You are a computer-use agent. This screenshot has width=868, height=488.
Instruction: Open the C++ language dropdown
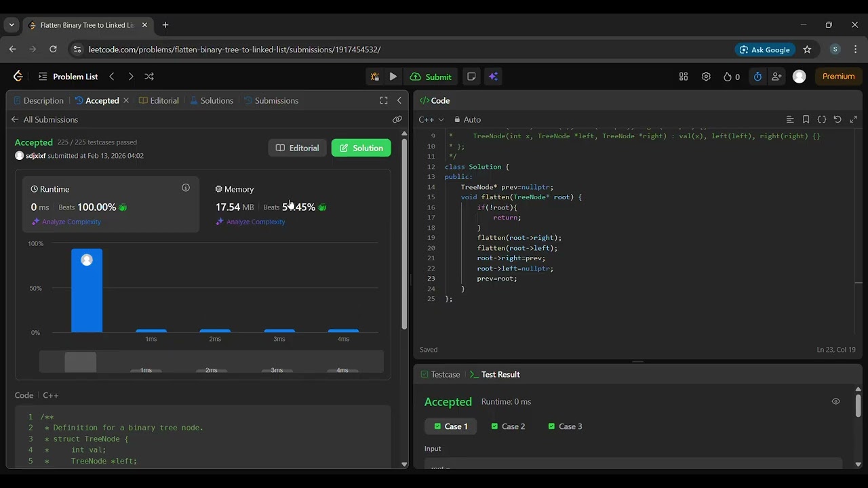tap(431, 119)
